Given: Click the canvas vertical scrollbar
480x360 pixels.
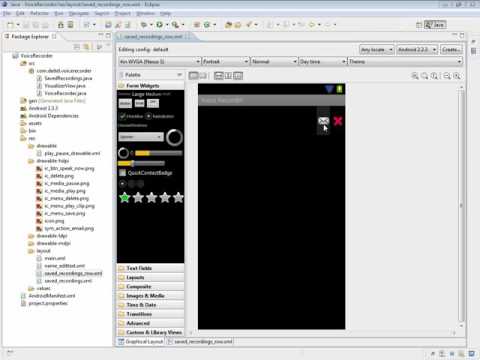Looking at the screenshot, I should (461, 206).
